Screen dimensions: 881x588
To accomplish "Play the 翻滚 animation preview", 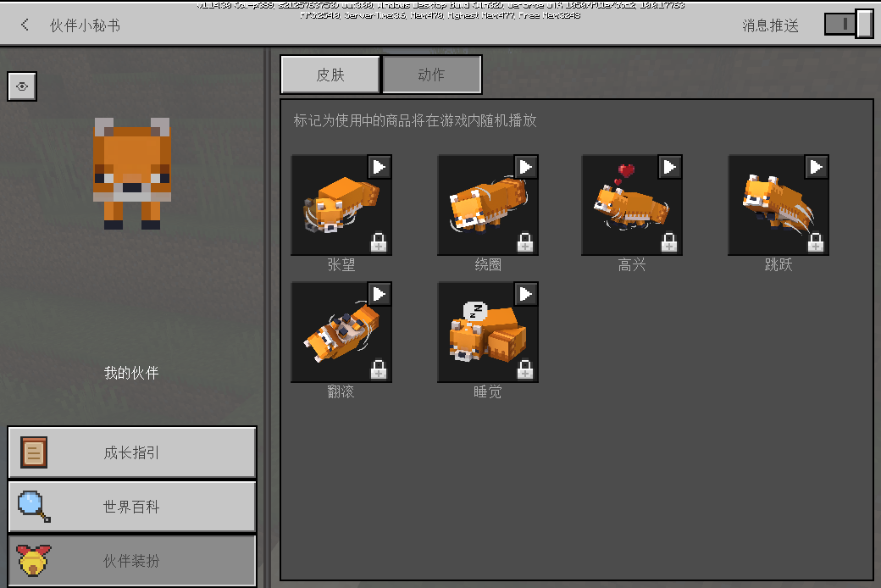I will [380, 294].
